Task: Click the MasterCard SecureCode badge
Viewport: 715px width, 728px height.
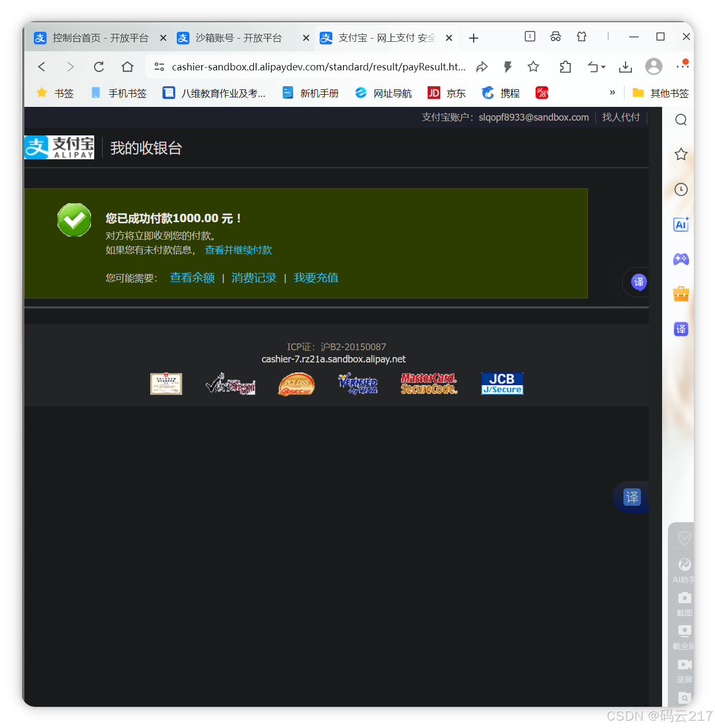Action: point(429,384)
